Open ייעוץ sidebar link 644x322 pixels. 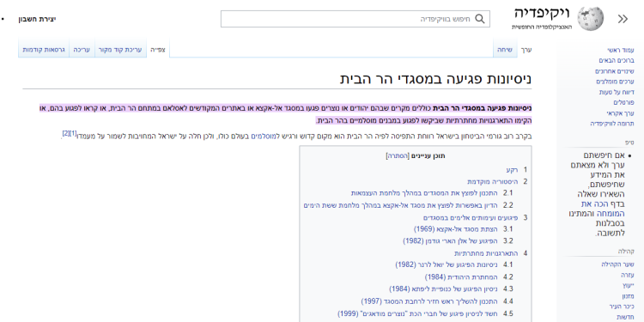[629, 285]
